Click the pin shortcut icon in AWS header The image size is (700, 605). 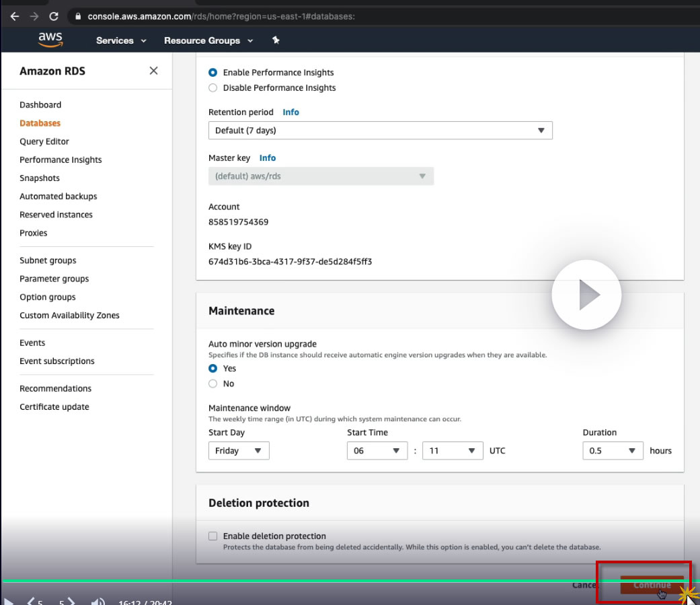click(276, 40)
